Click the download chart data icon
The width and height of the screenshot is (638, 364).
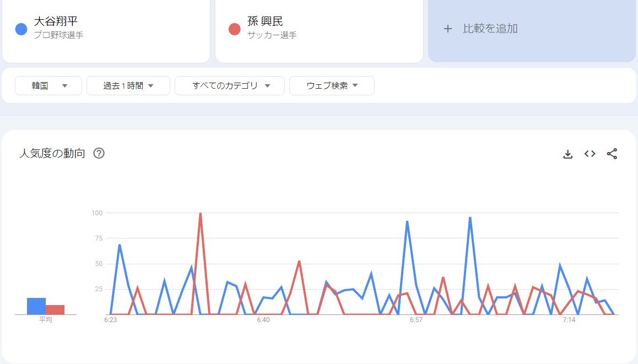pyautogui.click(x=567, y=154)
